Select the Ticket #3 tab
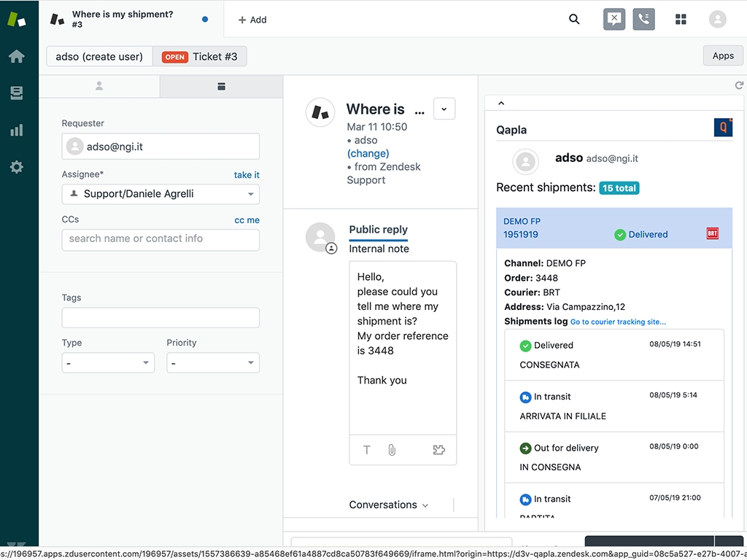The width and height of the screenshot is (747, 560). (200, 57)
